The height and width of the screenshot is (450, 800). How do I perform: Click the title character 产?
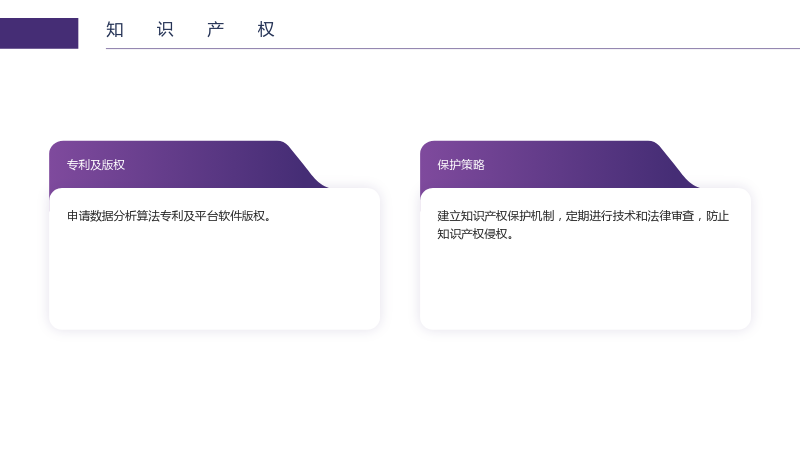tap(215, 30)
